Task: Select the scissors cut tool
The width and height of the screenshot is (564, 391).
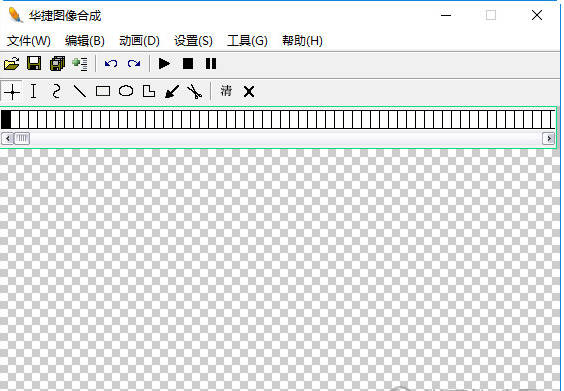Action: pos(195,91)
